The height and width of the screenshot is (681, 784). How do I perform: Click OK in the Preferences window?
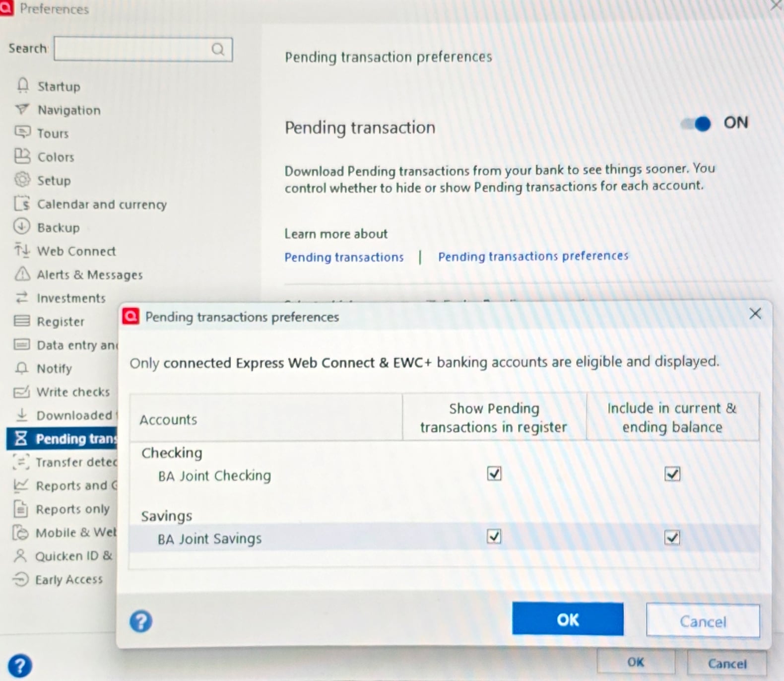click(x=636, y=662)
